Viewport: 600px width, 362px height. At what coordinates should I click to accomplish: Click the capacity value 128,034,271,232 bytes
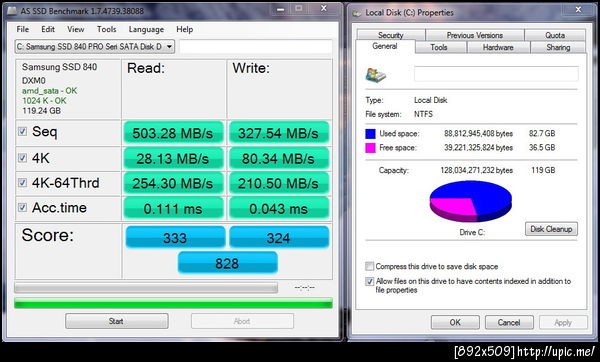476,170
